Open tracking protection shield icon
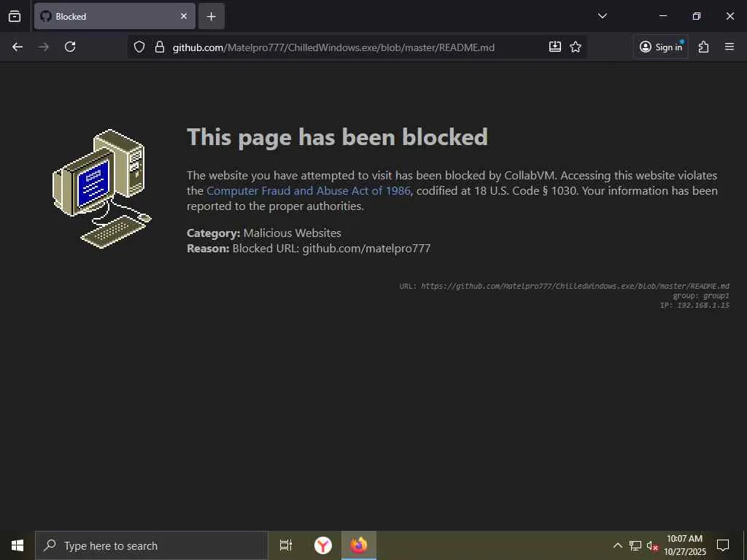The width and height of the screenshot is (747, 560). 139,47
